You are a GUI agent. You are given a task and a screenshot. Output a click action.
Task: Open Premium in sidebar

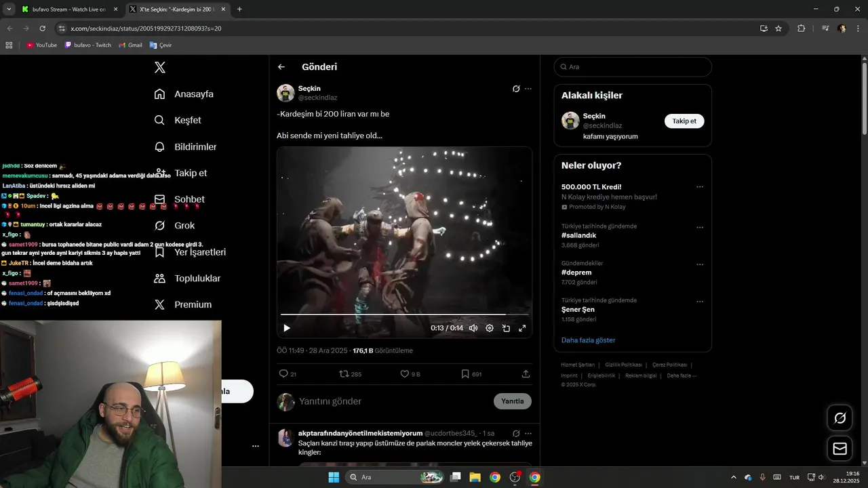182,305
